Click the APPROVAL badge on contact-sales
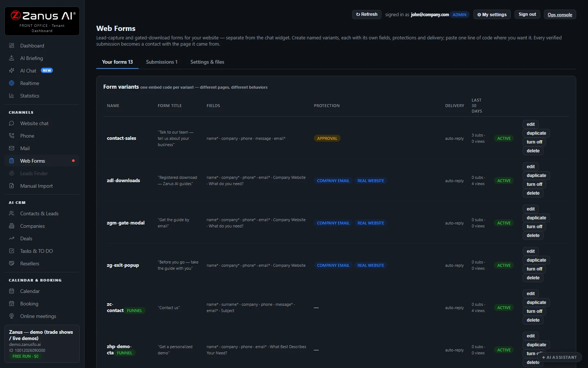This screenshot has width=588, height=368. tap(327, 138)
